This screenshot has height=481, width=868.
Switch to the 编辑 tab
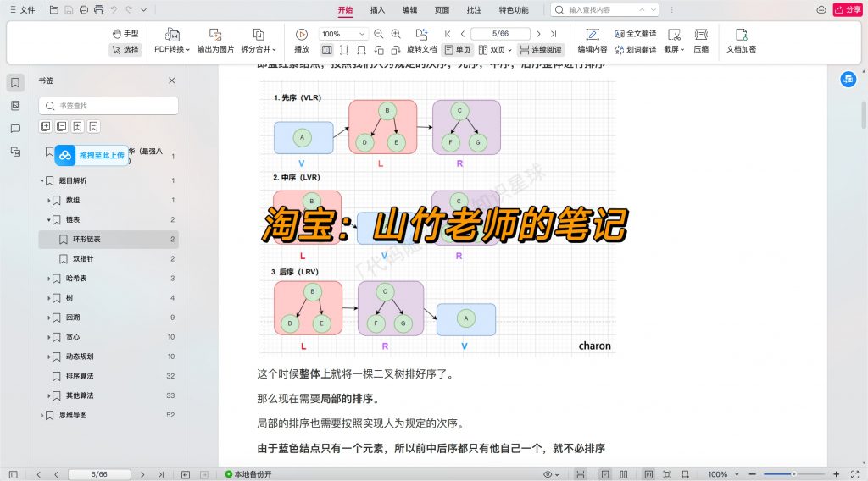tap(409, 10)
